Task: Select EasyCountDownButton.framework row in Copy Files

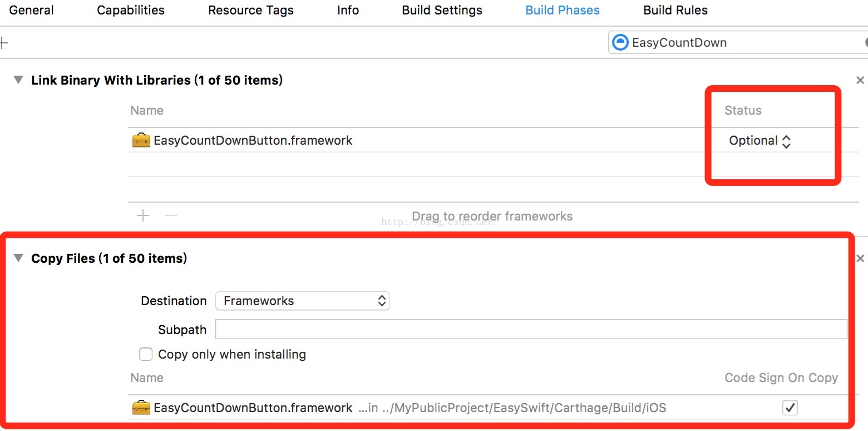Action: click(253, 408)
